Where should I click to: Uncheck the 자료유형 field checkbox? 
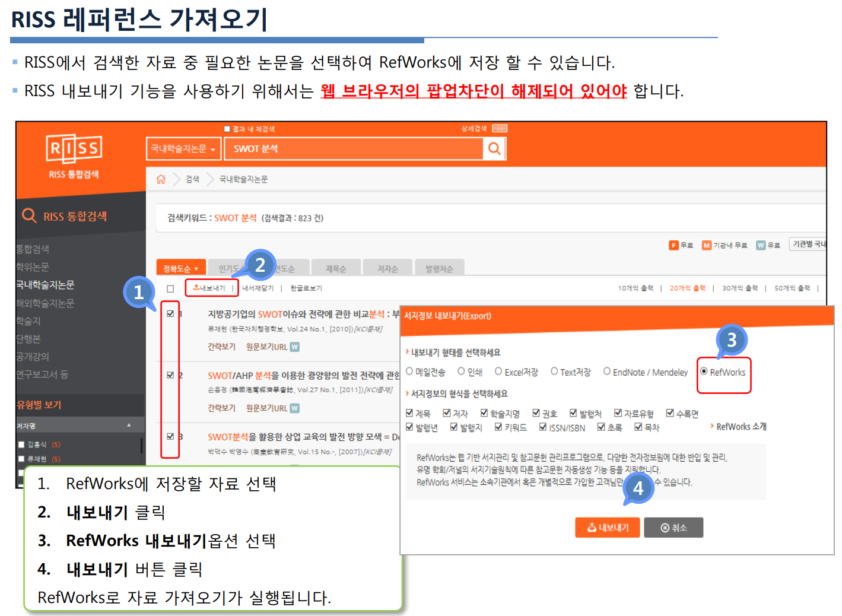click(x=618, y=413)
